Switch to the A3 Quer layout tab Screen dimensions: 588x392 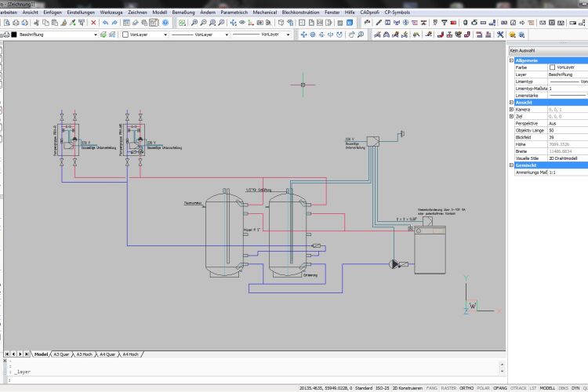coord(61,354)
